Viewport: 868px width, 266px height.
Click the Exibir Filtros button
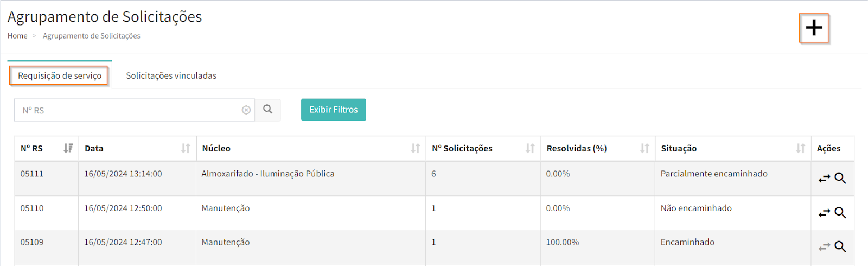pos(333,110)
